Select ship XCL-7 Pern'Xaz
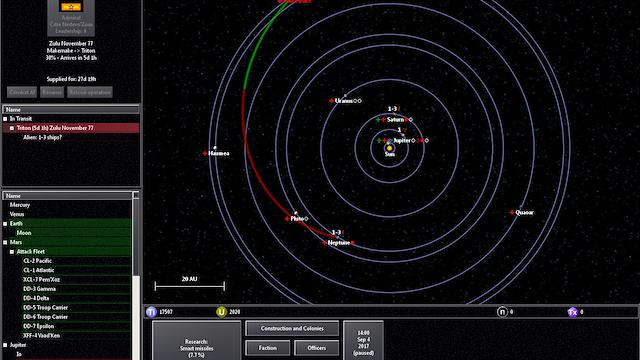Image resolution: width=640 pixels, height=360 pixels. tap(41, 280)
